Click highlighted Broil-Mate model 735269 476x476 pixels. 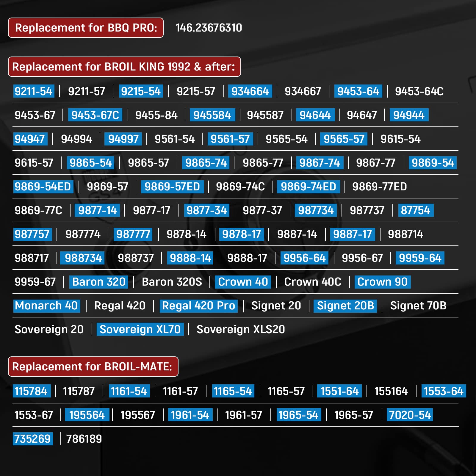click(33, 439)
